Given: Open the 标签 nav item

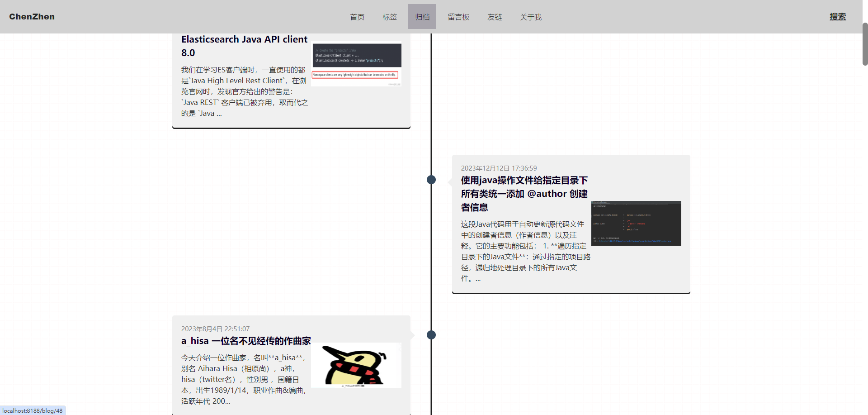Looking at the screenshot, I should [390, 17].
